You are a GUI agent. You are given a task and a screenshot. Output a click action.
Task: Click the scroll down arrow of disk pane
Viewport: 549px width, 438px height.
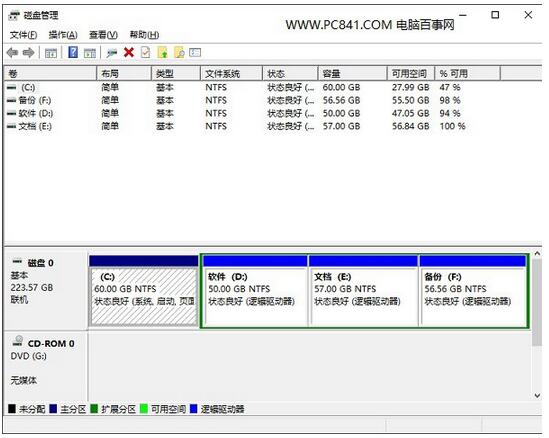537,396
